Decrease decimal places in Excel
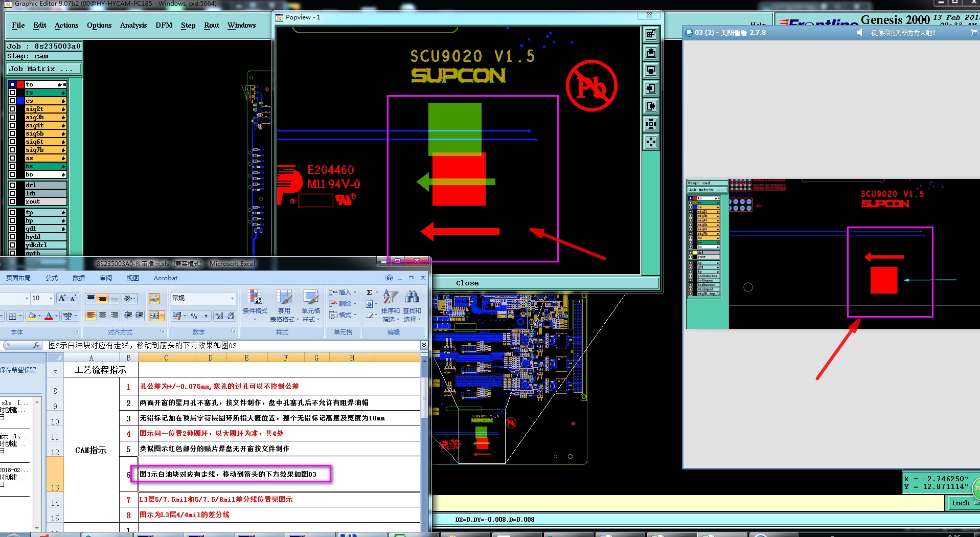The width and height of the screenshot is (980, 537). [x=231, y=316]
